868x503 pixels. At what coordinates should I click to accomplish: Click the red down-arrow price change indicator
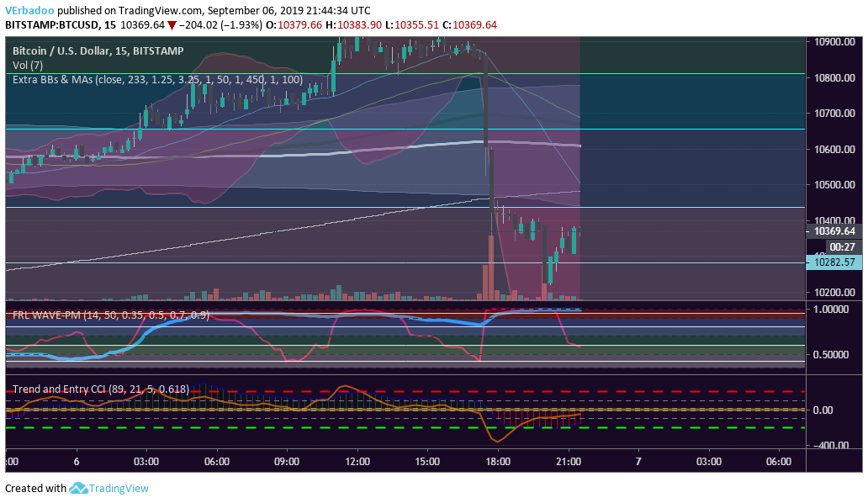click(172, 25)
